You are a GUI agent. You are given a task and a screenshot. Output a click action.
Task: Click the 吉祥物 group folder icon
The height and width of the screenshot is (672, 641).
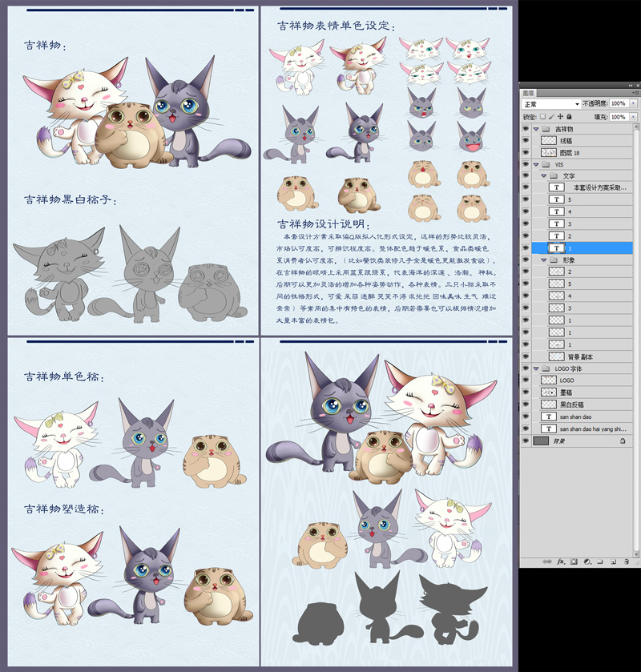546,129
